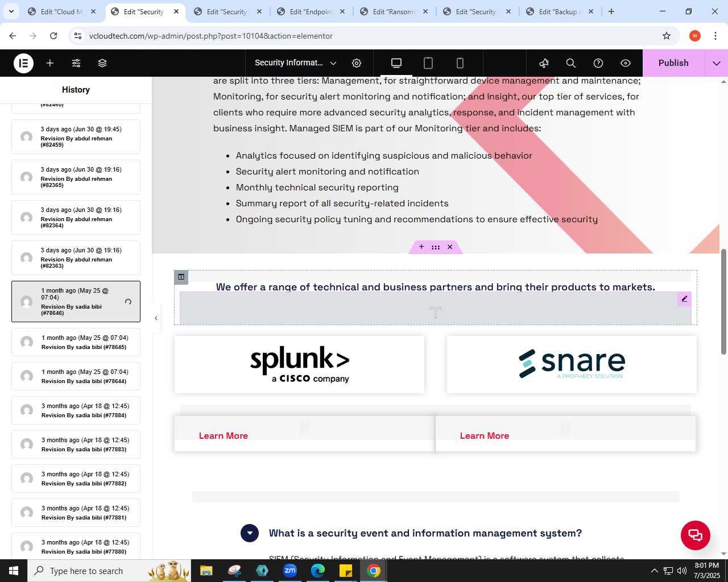Open FAQ about security event management system
Viewport: 728px width, 582px height.
[425, 533]
